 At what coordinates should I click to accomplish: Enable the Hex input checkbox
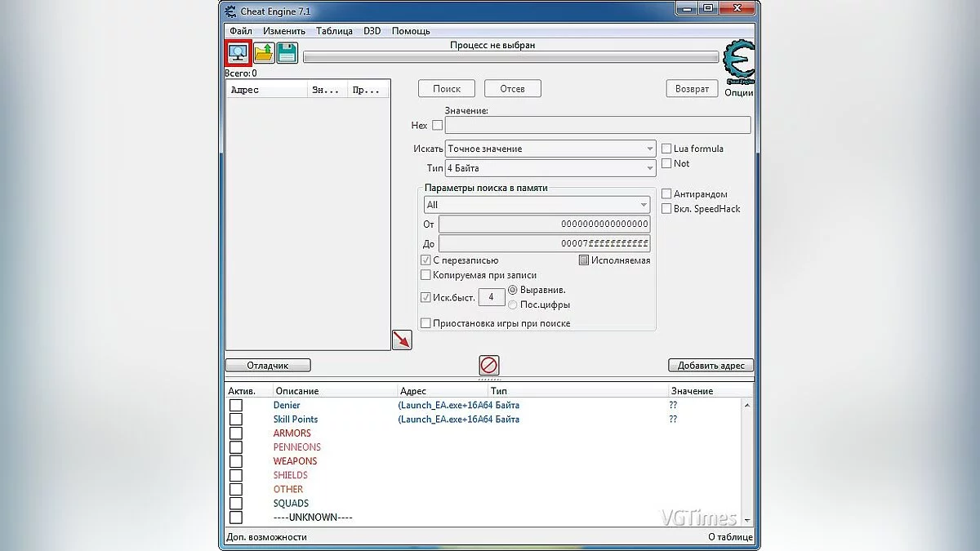coord(437,125)
